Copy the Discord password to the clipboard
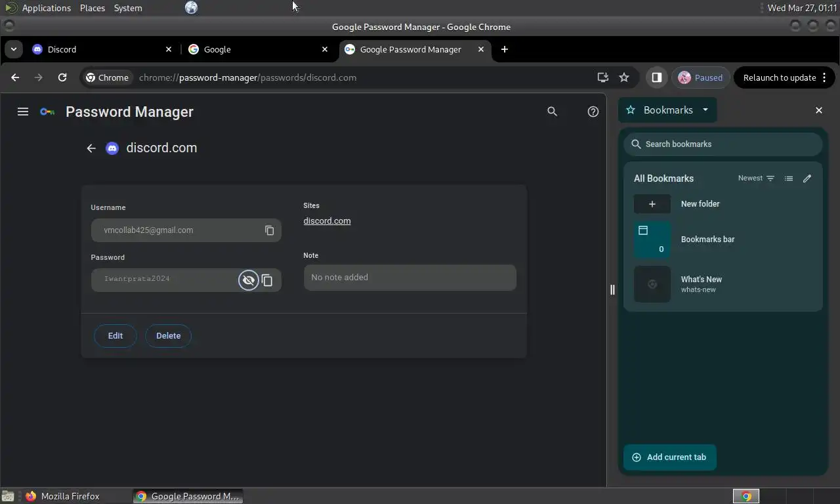 (267, 280)
